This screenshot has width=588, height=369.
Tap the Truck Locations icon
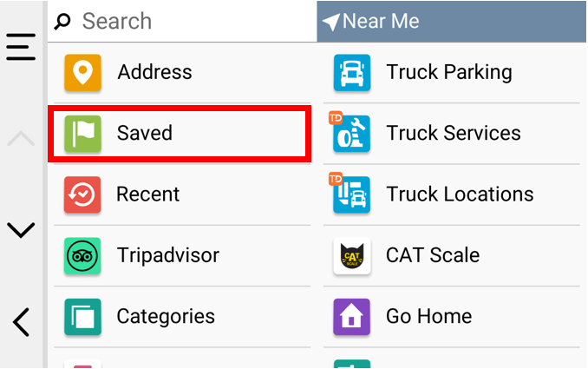(351, 194)
